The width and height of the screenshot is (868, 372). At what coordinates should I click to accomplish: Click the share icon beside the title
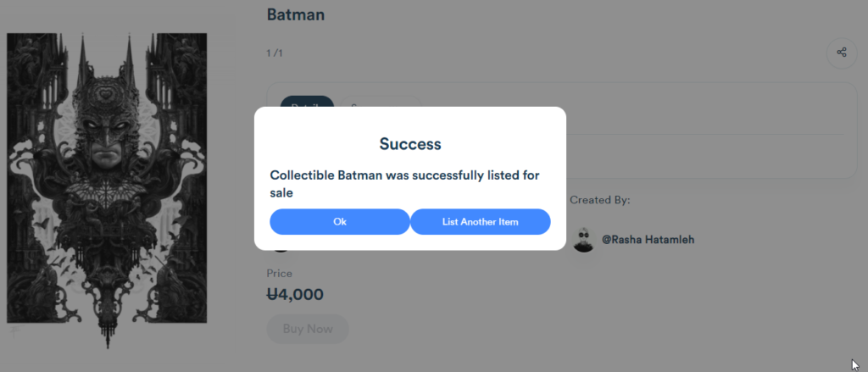[842, 53]
